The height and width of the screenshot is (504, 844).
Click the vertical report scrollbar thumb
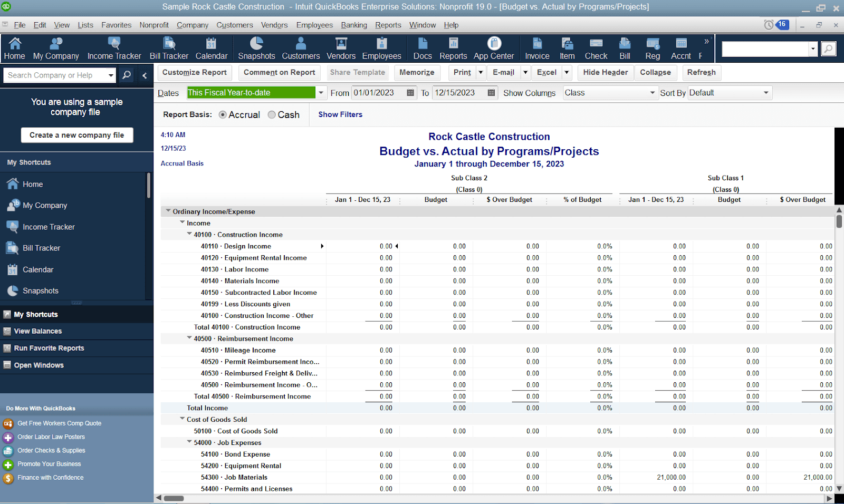pyautogui.click(x=839, y=221)
